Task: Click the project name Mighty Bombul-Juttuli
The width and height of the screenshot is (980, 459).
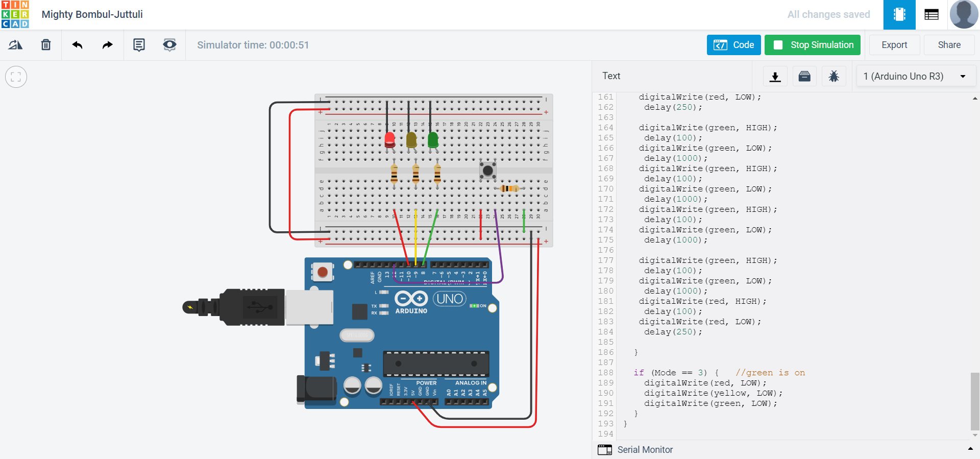Action: pyautogui.click(x=92, y=14)
